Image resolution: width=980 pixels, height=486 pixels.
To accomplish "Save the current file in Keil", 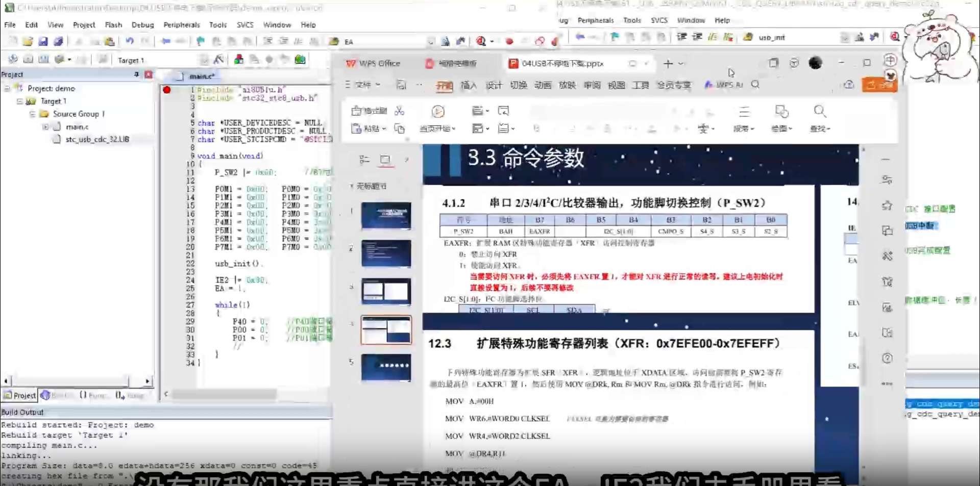I will point(43,41).
